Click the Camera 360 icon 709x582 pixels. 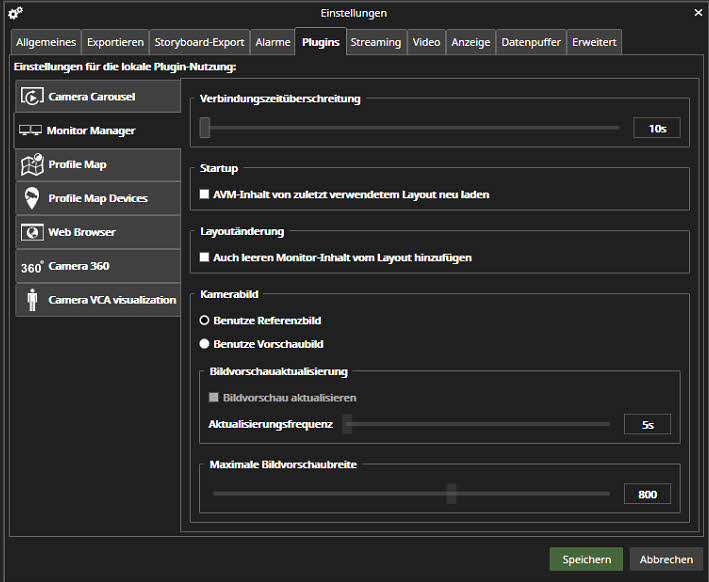[x=31, y=267]
